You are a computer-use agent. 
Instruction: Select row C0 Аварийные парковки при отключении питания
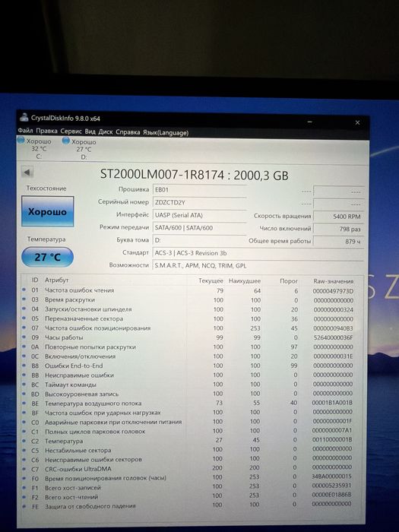point(192,422)
